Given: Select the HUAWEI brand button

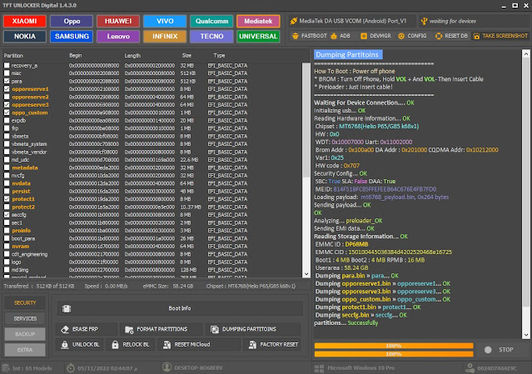Looking at the screenshot, I should pos(118,21).
